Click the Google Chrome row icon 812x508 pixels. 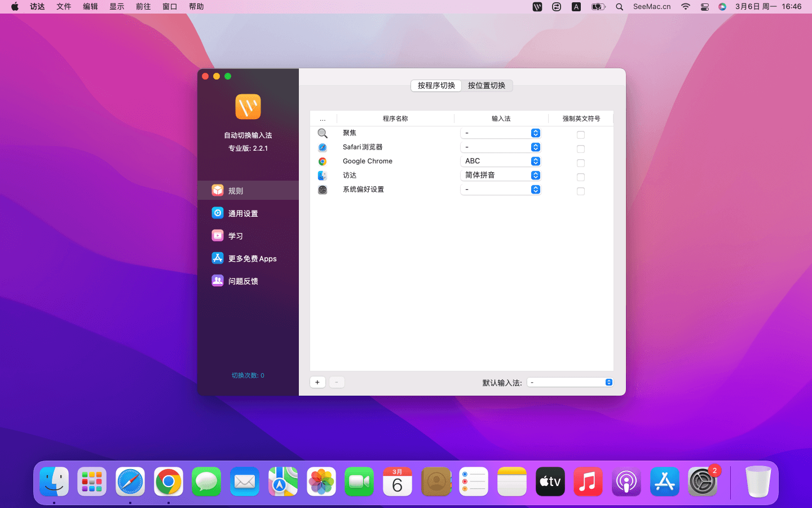[323, 161]
